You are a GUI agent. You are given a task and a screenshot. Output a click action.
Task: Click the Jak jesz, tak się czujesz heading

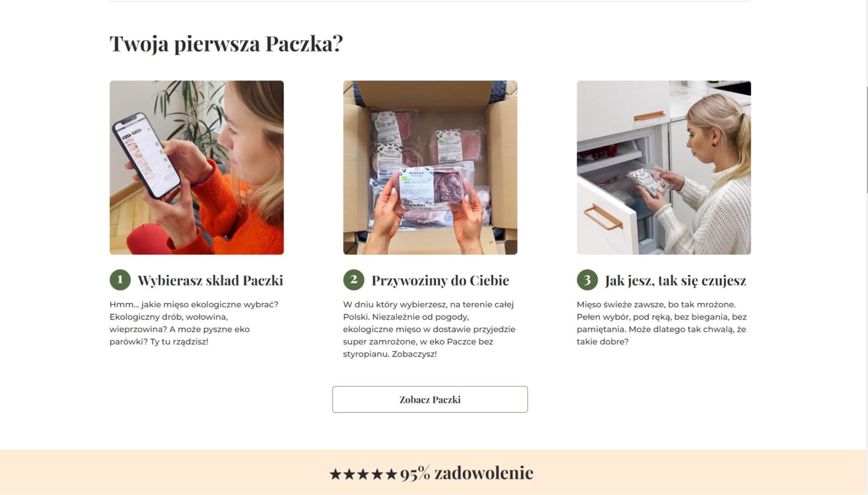point(675,280)
